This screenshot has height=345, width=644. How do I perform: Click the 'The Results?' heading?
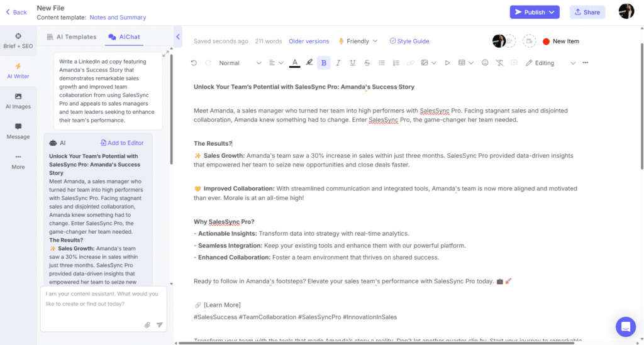[x=213, y=143]
